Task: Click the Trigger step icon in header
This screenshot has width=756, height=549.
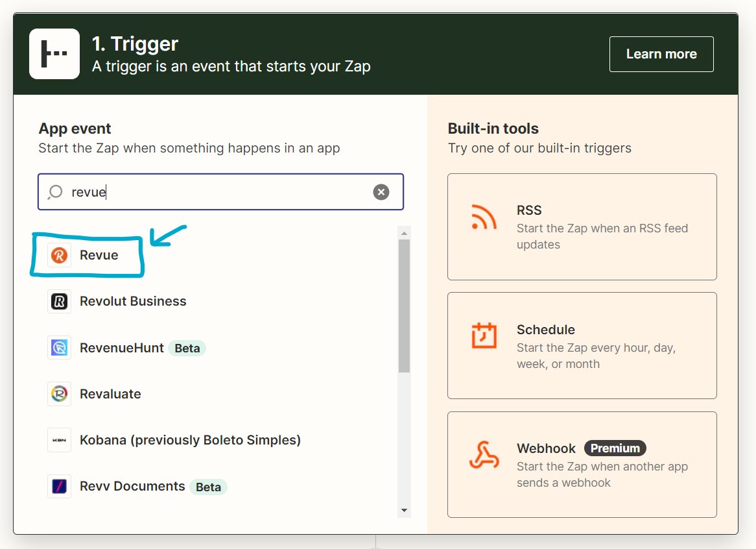Action: [x=54, y=54]
